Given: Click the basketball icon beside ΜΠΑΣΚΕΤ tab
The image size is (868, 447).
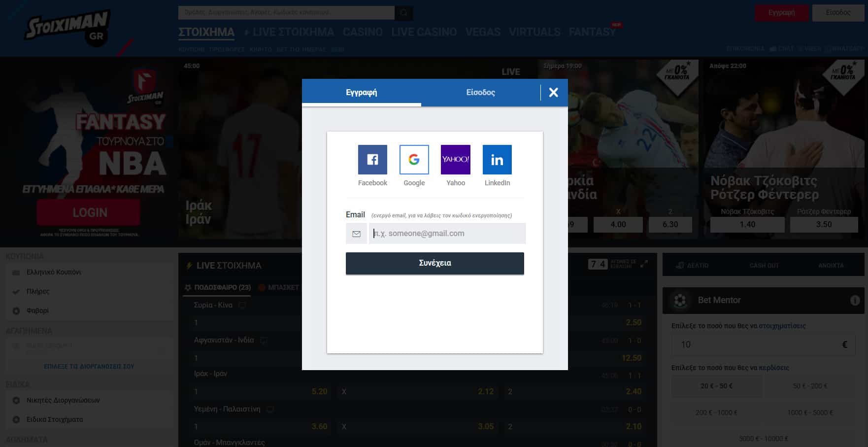Looking at the screenshot, I should [262, 287].
